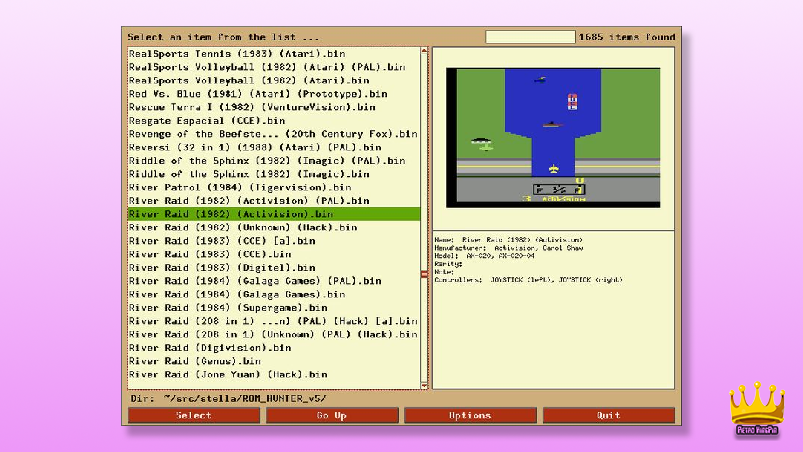
Task: Select River Raid (1983) (Digitel).bin
Action: click(x=274, y=268)
